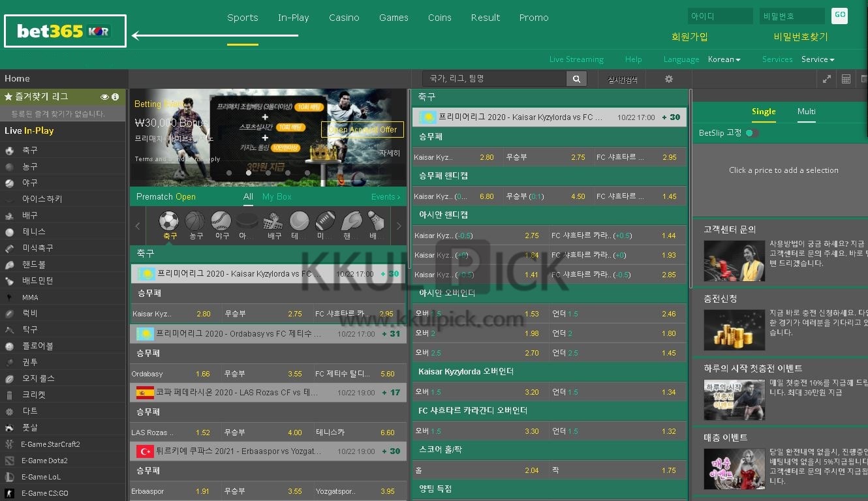Toggle the eye icon in 즐겨찾기 리그 header
This screenshot has width=868, height=501.
[104, 97]
